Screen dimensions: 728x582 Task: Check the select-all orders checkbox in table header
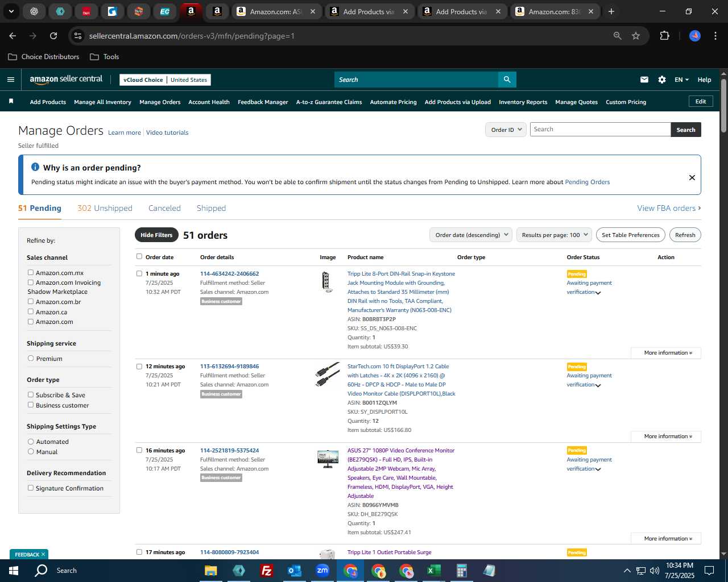(139, 256)
